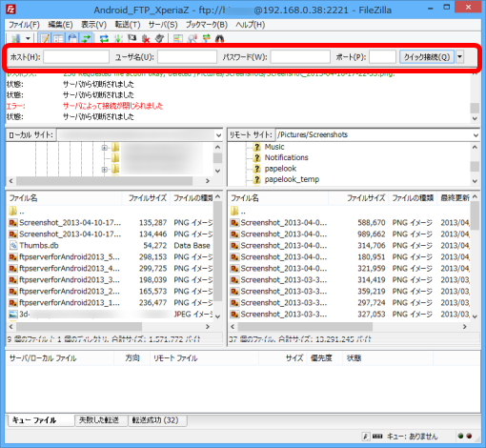Open the ローカル サイト path dropdown
Viewport: 486px width, 448px height.
[x=218, y=135]
